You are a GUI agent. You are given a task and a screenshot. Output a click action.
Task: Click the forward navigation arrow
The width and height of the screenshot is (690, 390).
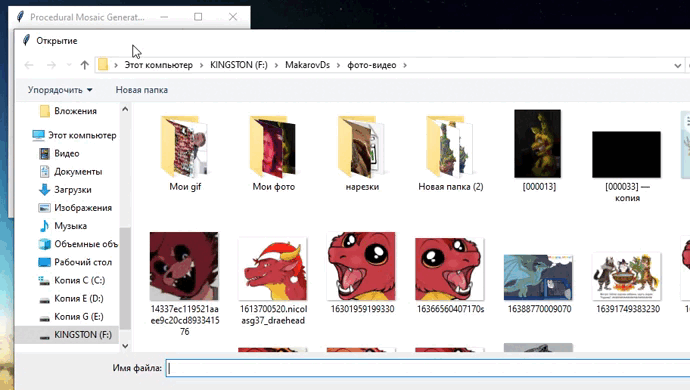pos(51,65)
